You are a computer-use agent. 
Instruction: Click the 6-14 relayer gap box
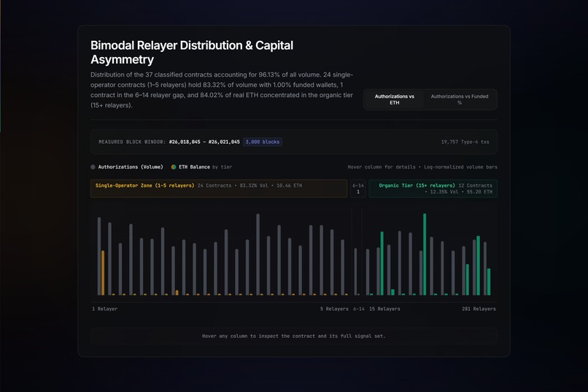pos(358,188)
